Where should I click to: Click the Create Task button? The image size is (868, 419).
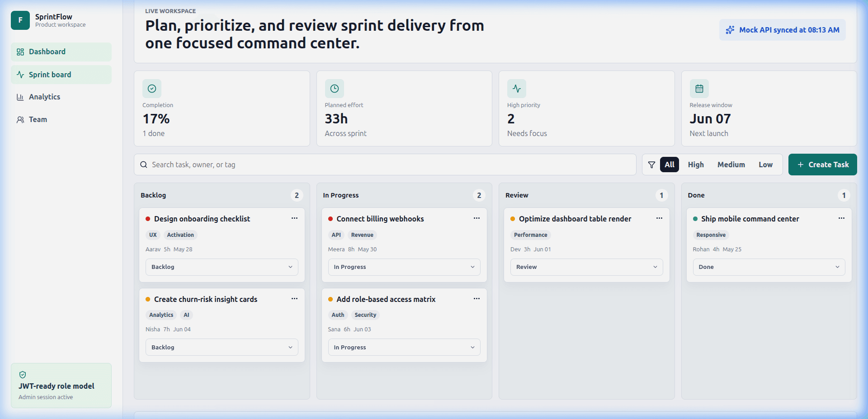coord(823,165)
